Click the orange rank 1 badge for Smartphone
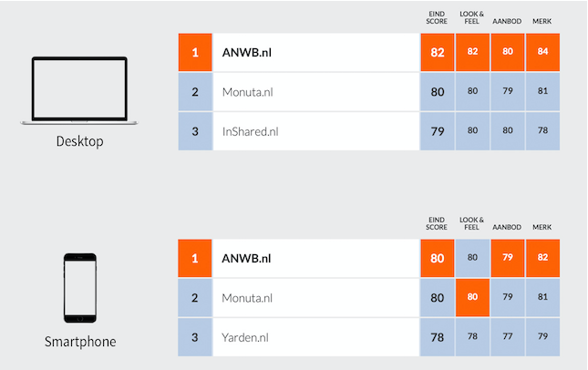 pos(194,258)
